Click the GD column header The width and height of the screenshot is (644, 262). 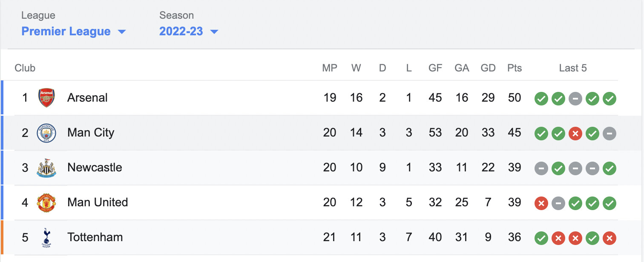pos(488,68)
